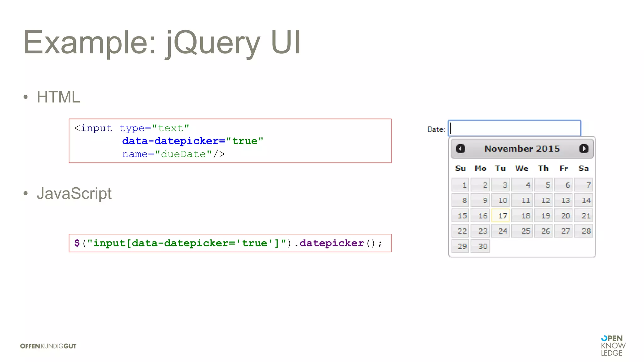644x362 pixels.
Task: Select November 2 in calendar
Action: pos(480,185)
